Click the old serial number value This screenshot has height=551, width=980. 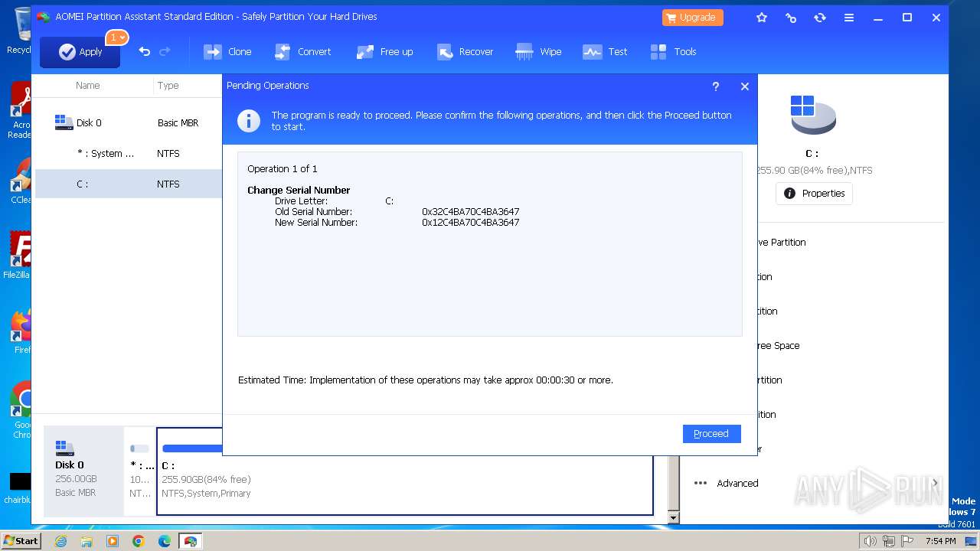pos(471,212)
